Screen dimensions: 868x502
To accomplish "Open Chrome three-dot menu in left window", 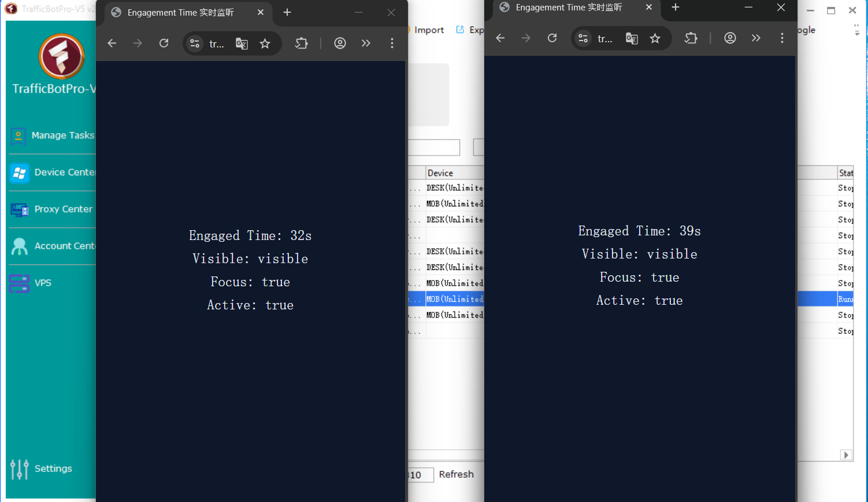I will tap(392, 43).
